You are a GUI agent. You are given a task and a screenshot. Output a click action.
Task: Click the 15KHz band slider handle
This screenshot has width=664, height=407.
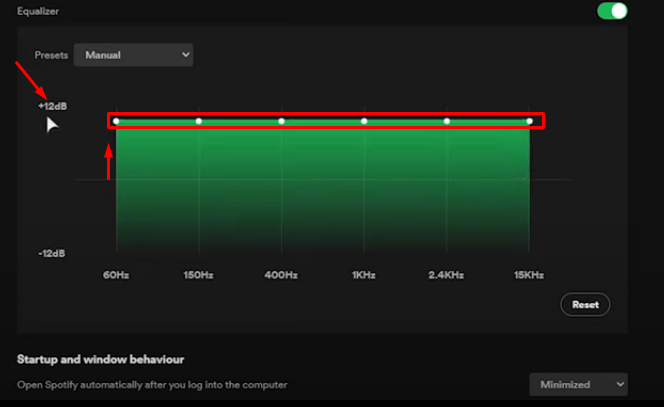(x=529, y=121)
